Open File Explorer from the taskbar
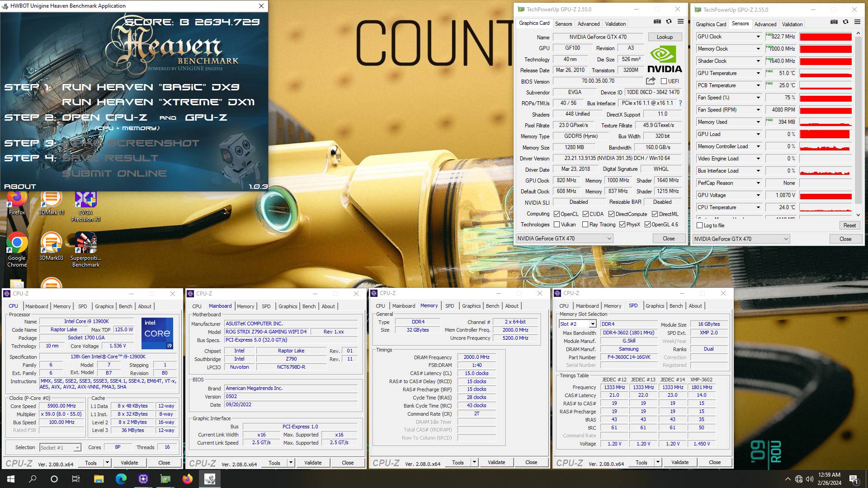 (99, 479)
